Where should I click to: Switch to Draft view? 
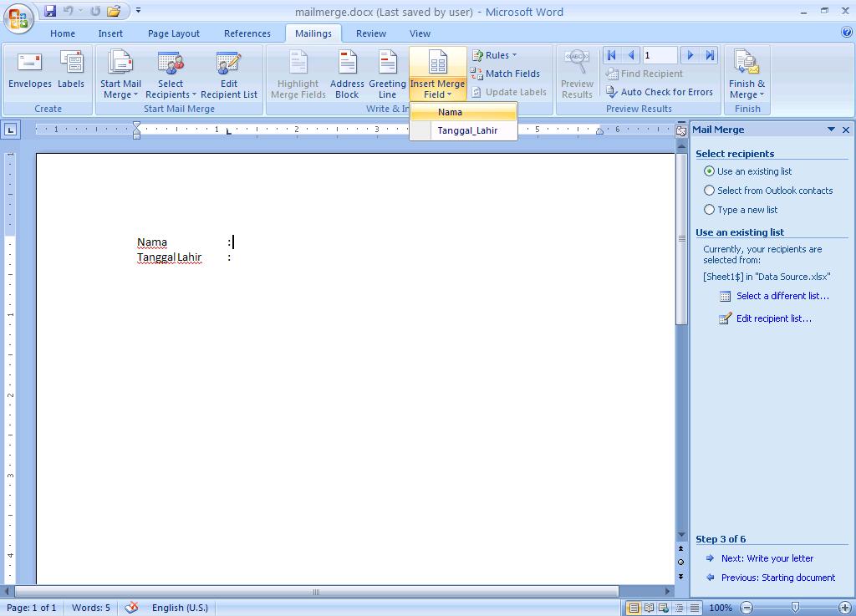coord(695,608)
